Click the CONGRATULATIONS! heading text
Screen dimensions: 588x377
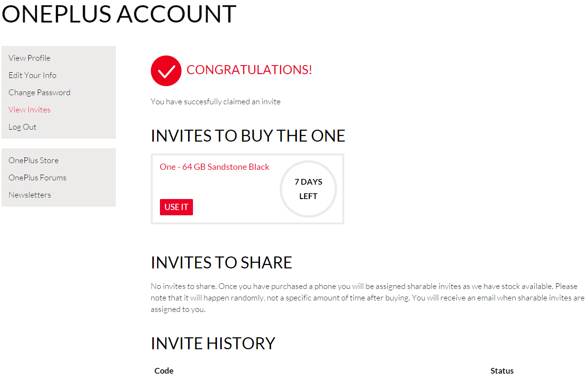[249, 70]
